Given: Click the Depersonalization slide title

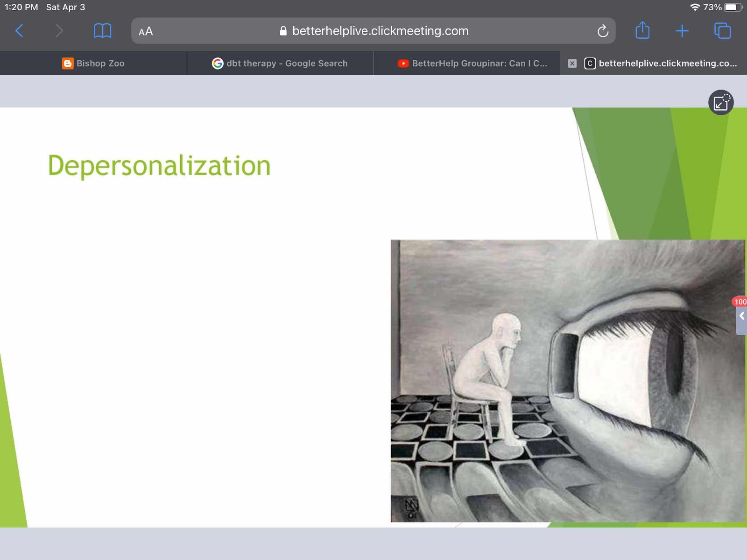Looking at the screenshot, I should pos(159,166).
